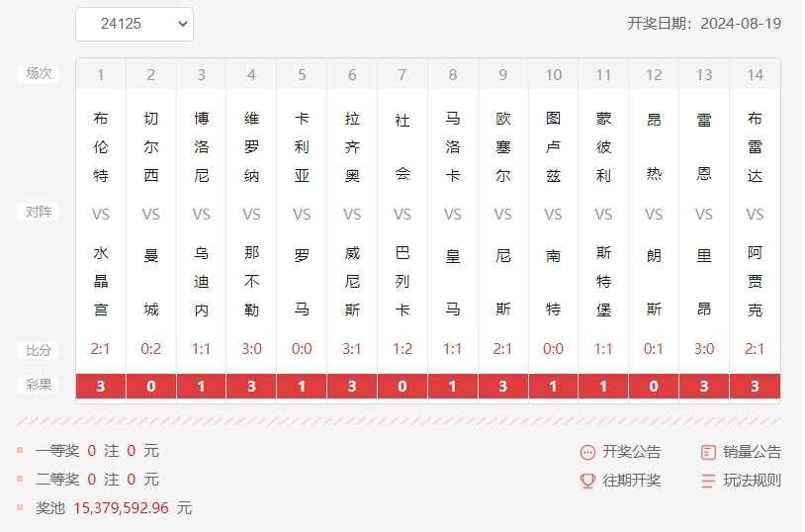The image size is (805, 532).
Task: Click the 玩法规则 list icon
Action: pos(708,481)
